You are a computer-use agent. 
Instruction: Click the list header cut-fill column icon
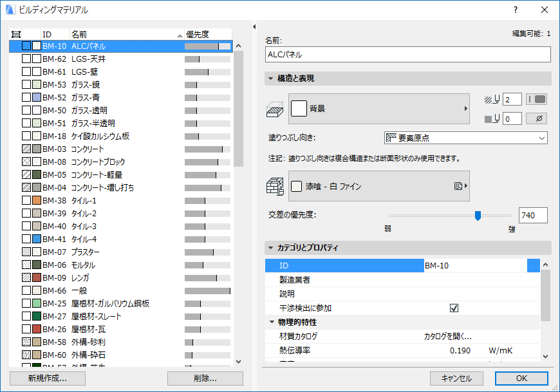coord(15,34)
